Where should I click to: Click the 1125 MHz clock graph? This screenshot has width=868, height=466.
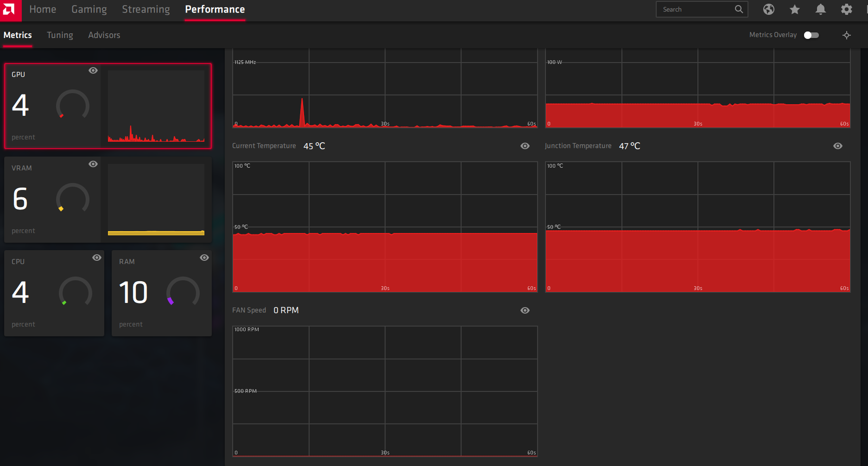(385, 88)
